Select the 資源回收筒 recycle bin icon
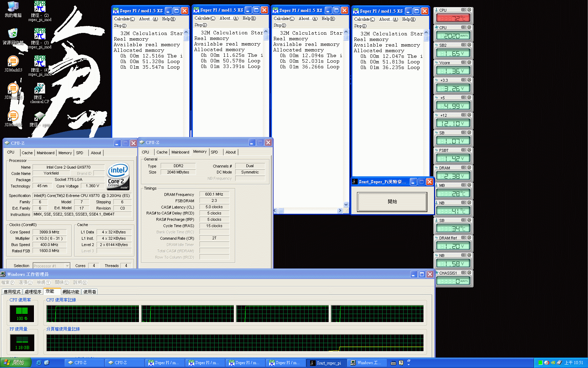This screenshot has width=588, height=368. (13, 36)
